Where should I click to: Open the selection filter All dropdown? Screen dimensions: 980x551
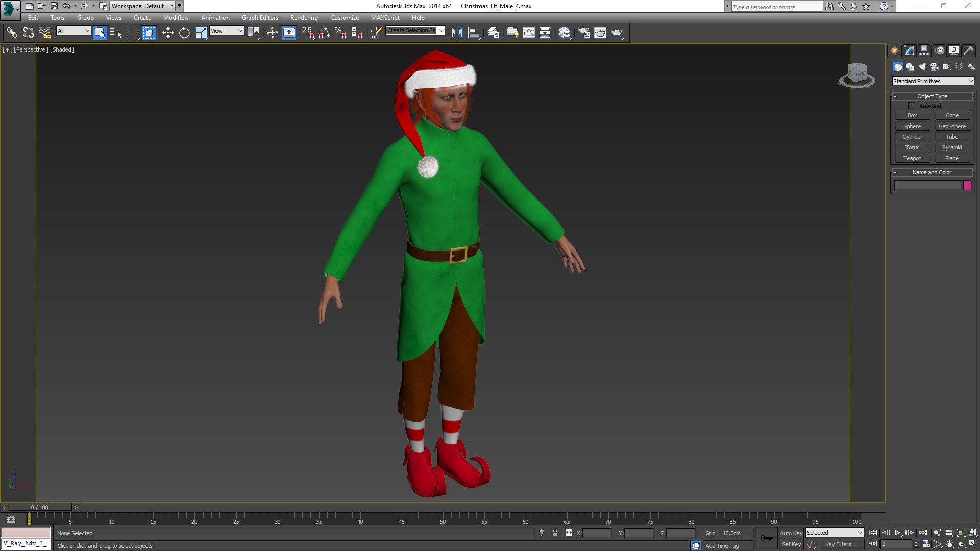click(73, 31)
